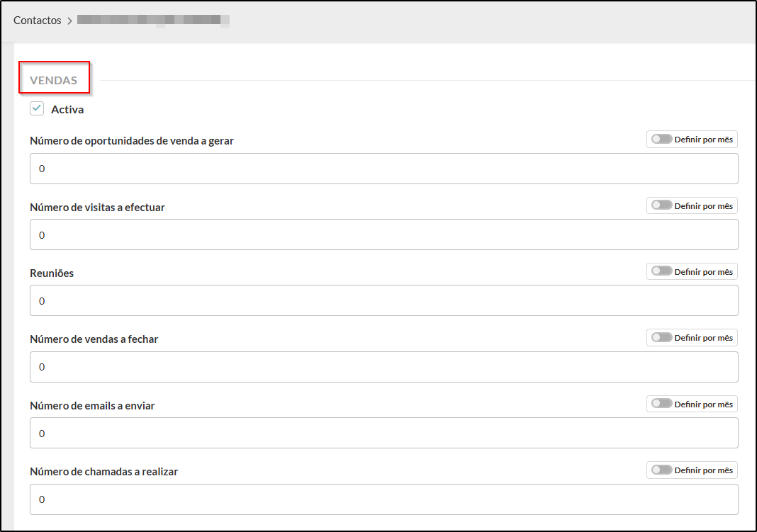This screenshot has width=757, height=532.
Task: Click the Número de chamadas a realizar field
Action: click(383, 499)
